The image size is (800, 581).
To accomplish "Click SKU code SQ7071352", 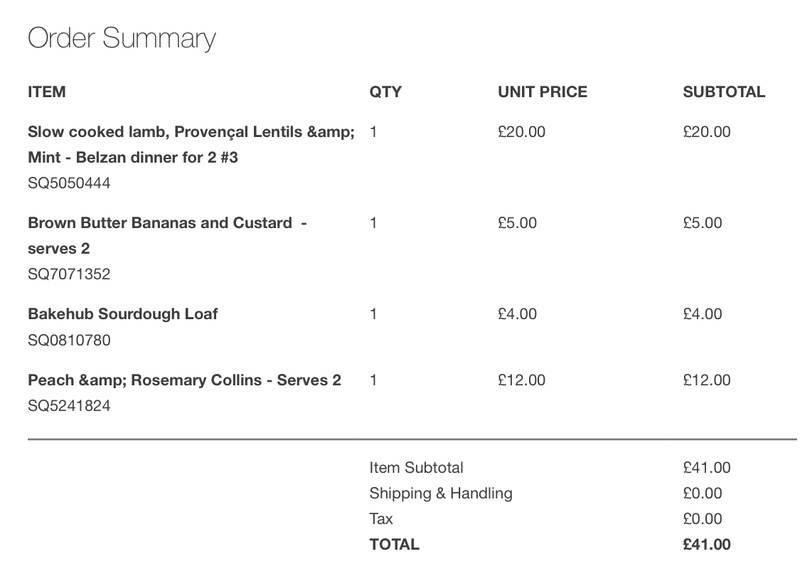I will 69,274.
